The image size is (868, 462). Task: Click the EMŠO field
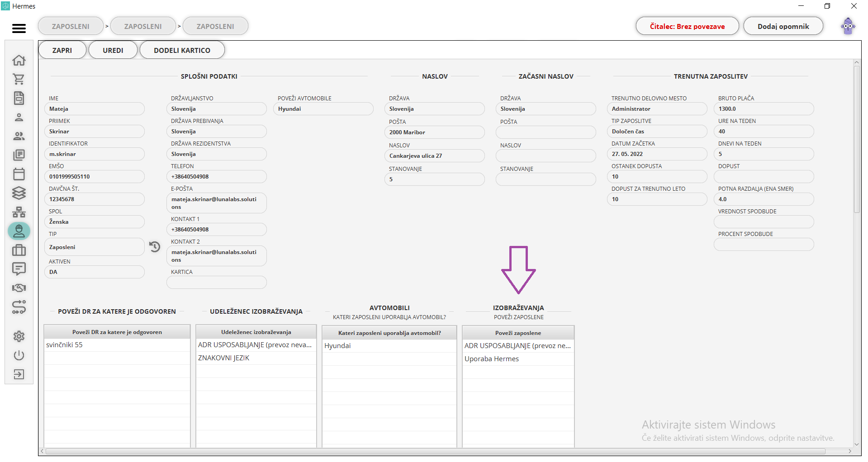click(95, 177)
